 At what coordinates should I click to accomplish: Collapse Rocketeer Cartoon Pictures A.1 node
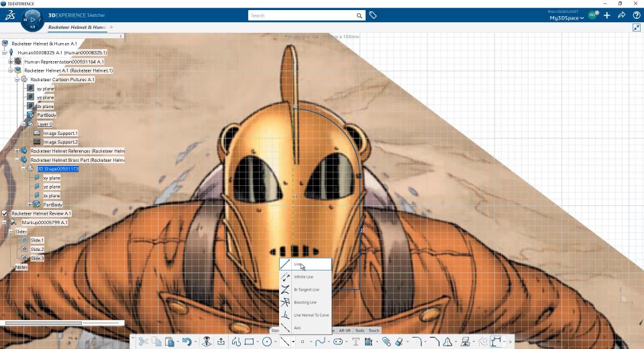pyautogui.click(x=17, y=79)
